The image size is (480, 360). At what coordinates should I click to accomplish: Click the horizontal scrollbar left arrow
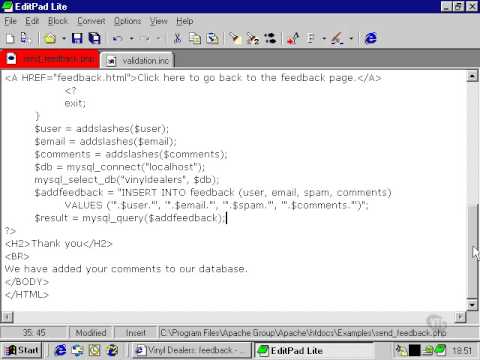click(x=7, y=317)
